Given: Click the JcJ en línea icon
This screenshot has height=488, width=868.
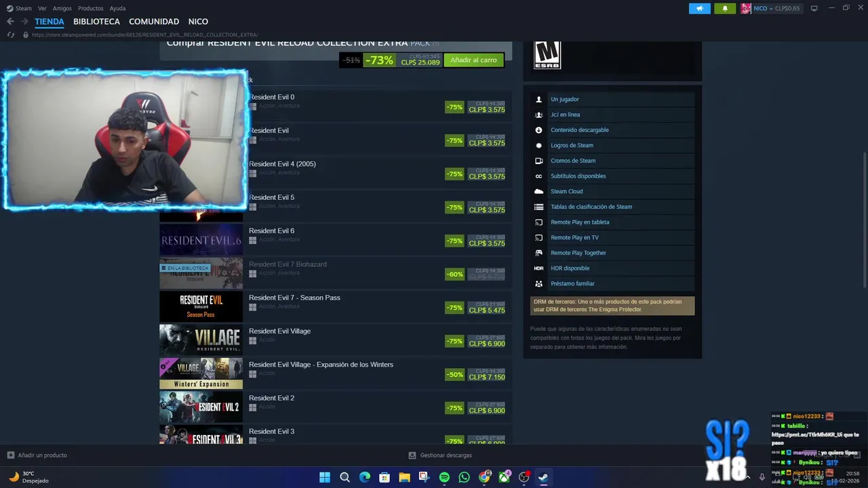Looking at the screenshot, I should (x=539, y=115).
